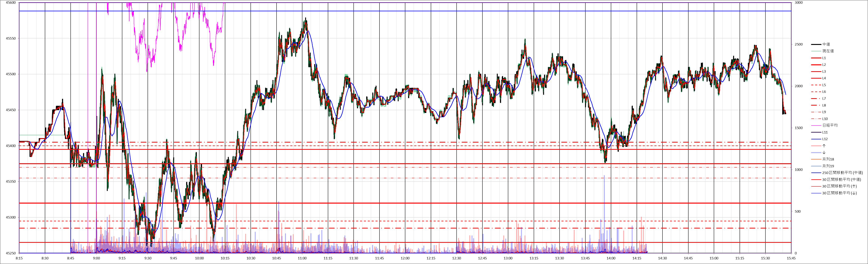Select the L5 dashed legend entry
This screenshot has width=868, height=264.
coord(824,85)
